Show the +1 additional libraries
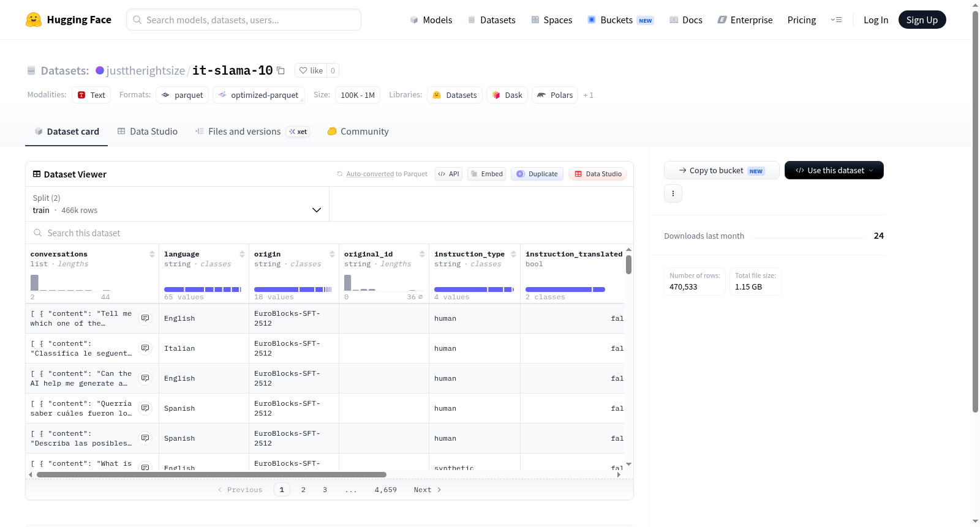 (x=588, y=95)
